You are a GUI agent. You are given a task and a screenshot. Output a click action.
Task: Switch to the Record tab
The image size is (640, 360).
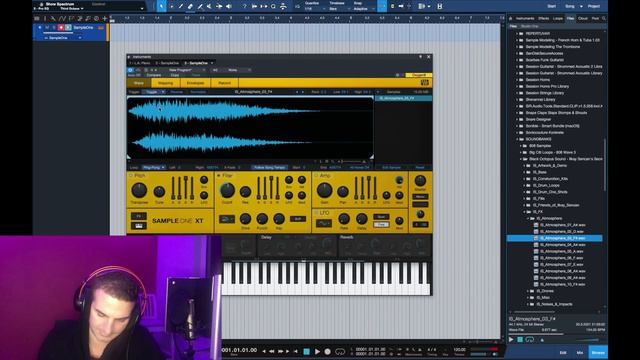[224, 83]
